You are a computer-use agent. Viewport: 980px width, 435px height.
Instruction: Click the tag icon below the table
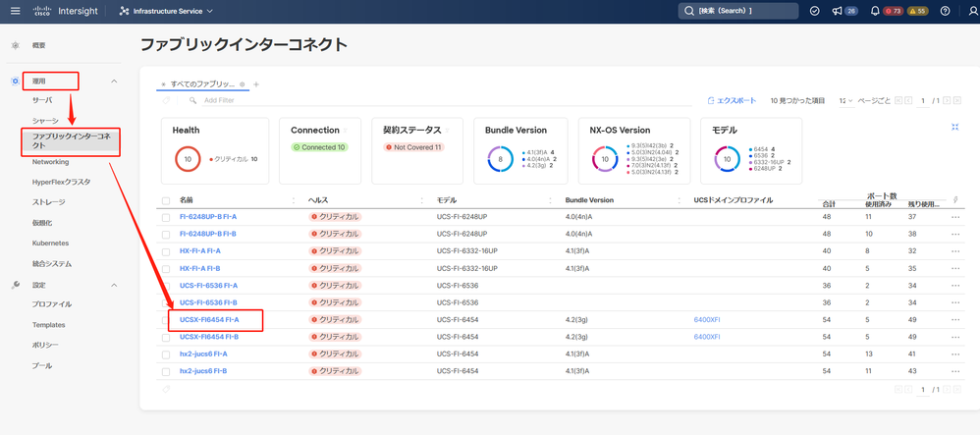tap(166, 389)
